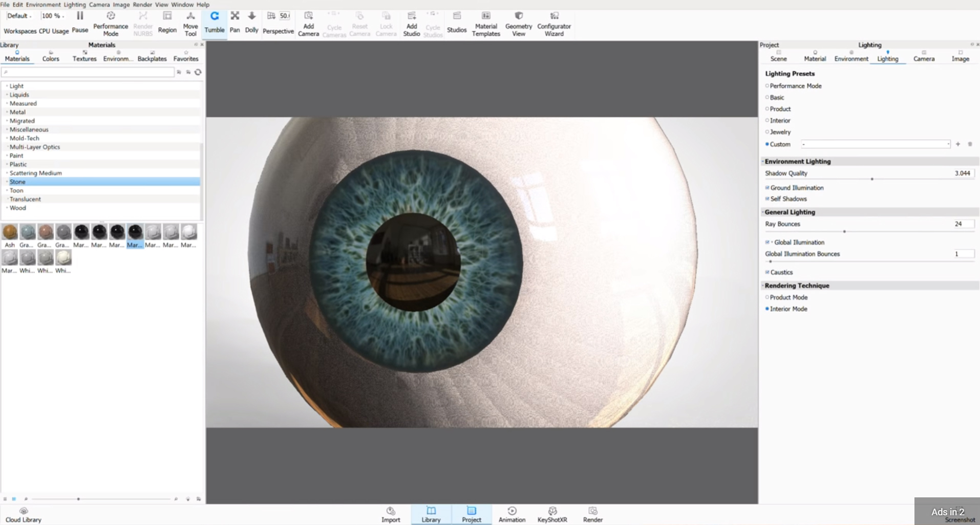Select the Paint material category
The height and width of the screenshot is (525, 980).
coord(101,156)
